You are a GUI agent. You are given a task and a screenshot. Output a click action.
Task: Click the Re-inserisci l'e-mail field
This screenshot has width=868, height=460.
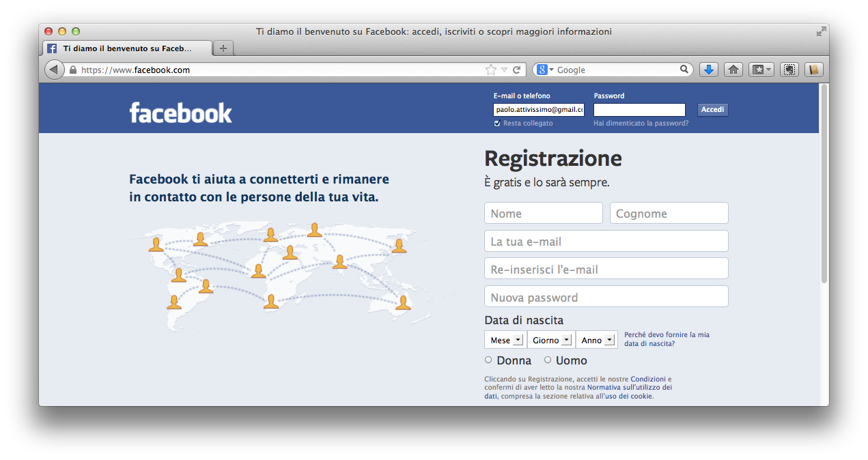[x=606, y=269]
